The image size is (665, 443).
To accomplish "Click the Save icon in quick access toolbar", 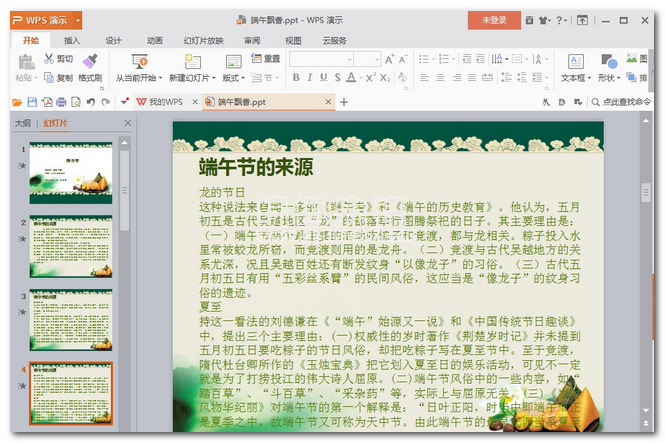I will click(32, 102).
